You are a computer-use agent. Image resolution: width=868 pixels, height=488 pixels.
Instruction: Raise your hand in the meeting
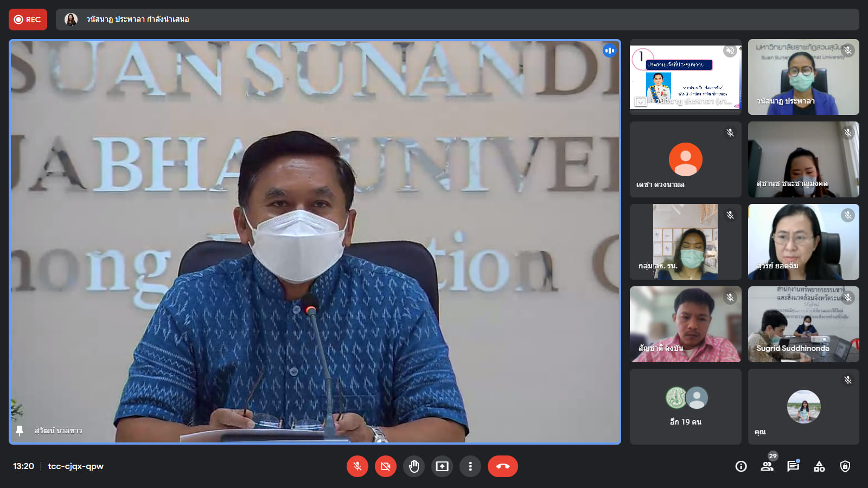[414, 466]
